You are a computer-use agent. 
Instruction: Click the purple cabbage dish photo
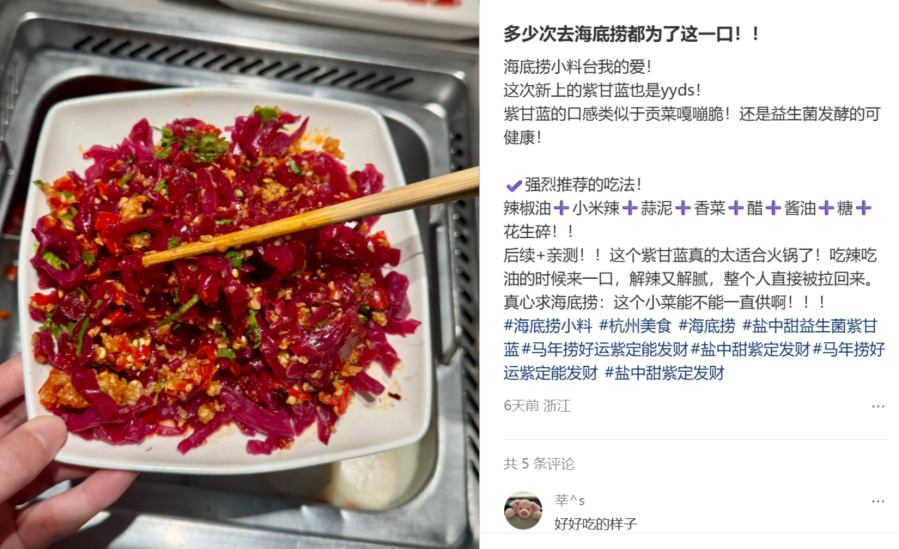point(239,274)
